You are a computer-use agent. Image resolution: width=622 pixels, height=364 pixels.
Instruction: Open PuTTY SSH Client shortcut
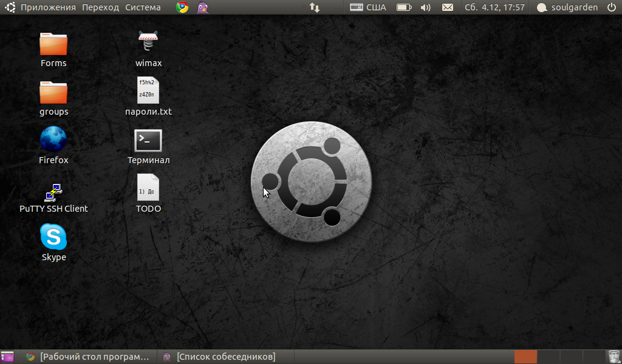tap(53, 192)
